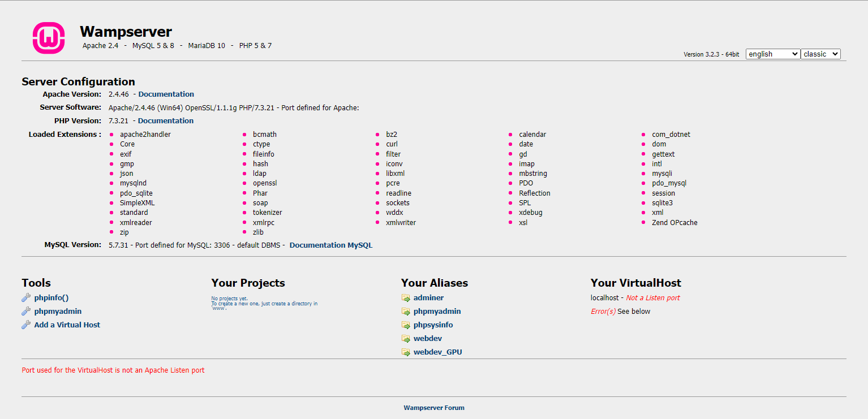868x419 pixels.
Task: Click the pink Wampserver logo
Action: coord(49,38)
